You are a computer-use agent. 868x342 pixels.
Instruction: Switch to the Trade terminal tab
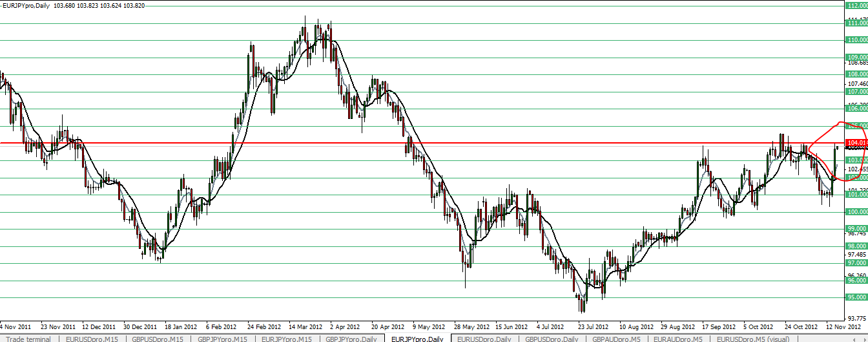point(28,338)
